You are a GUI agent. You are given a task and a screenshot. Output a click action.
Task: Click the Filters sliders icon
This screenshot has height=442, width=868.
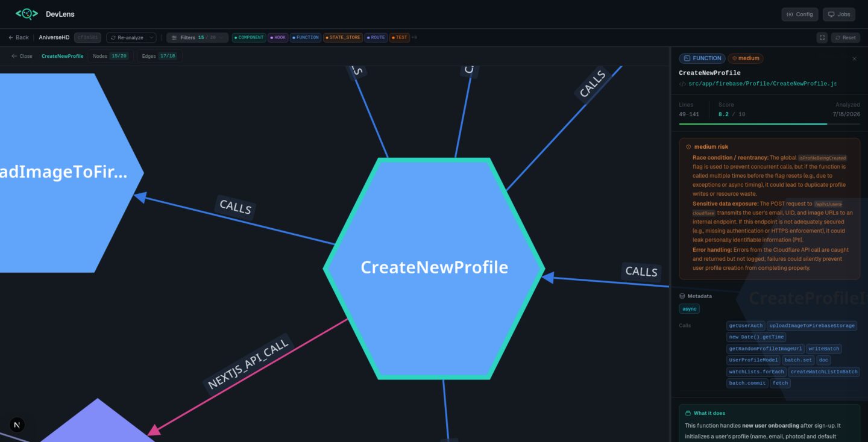coord(174,38)
